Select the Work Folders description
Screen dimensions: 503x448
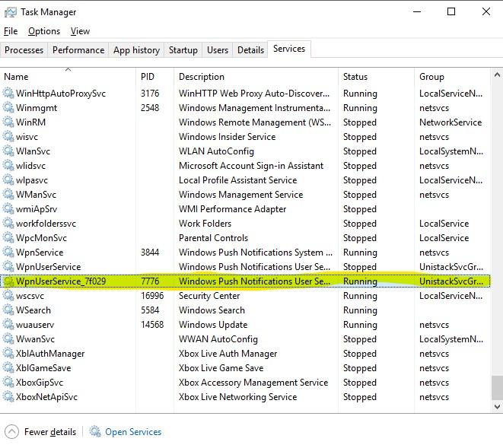pyautogui.click(x=205, y=223)
